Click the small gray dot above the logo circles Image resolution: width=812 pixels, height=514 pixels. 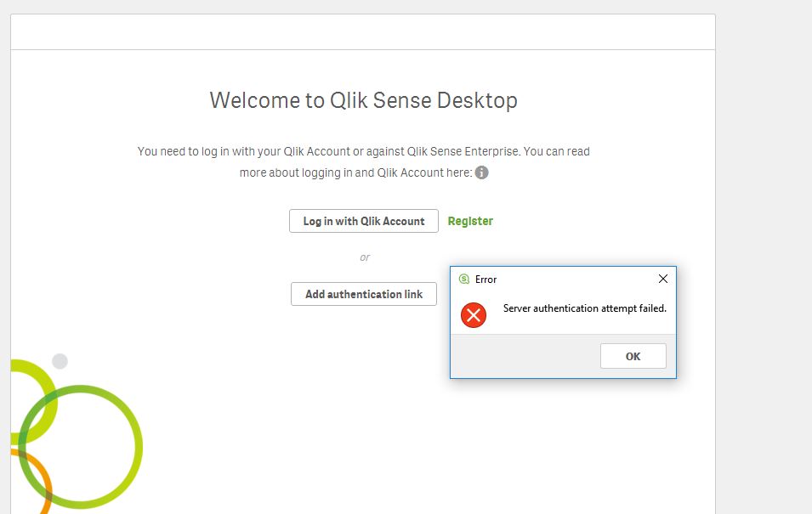pos(60,360)
